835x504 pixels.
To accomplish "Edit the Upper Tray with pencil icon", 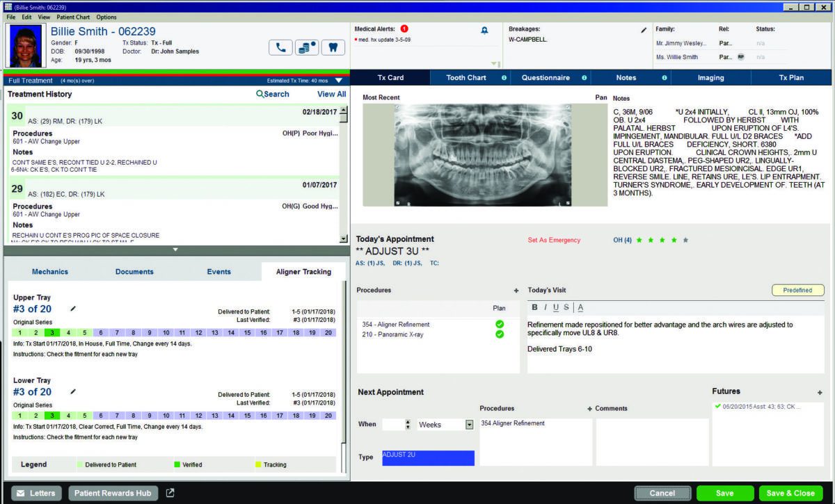I will (x=73, y=308).
